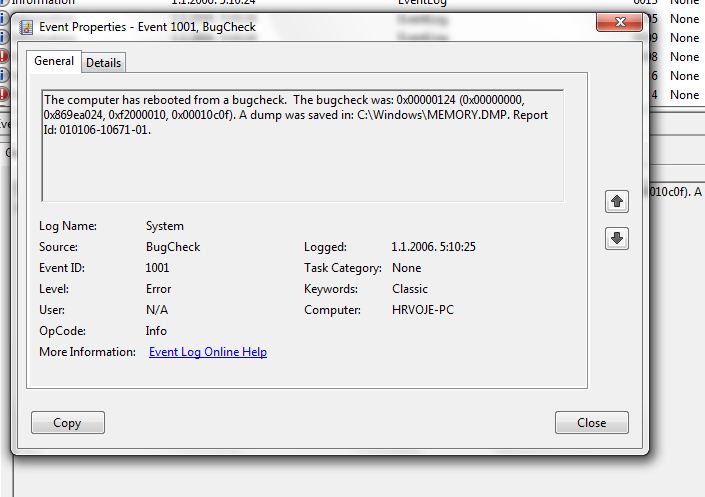The image size is (705, 497).
Task: Select the Level value Error
Action: [158, 289]
